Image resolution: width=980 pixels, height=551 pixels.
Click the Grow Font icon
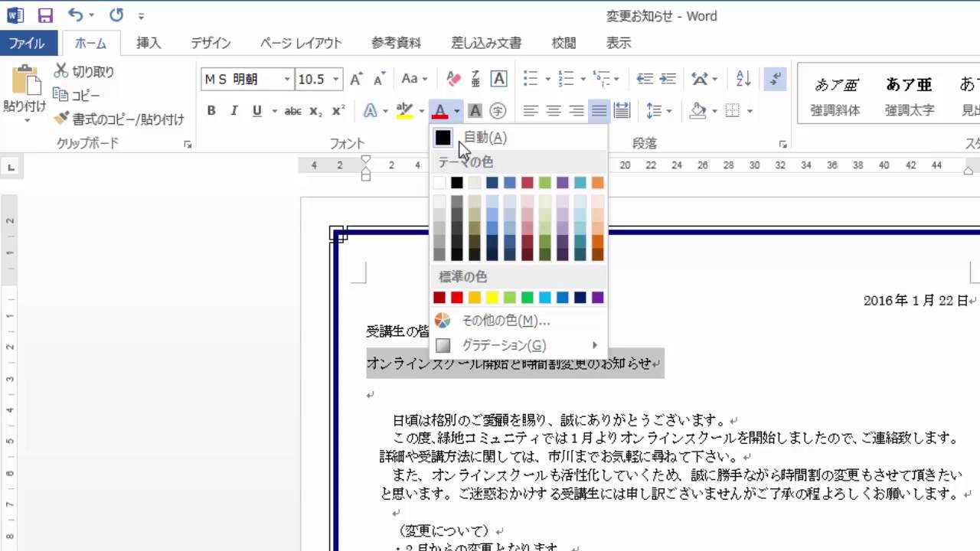tap(356, 79)
